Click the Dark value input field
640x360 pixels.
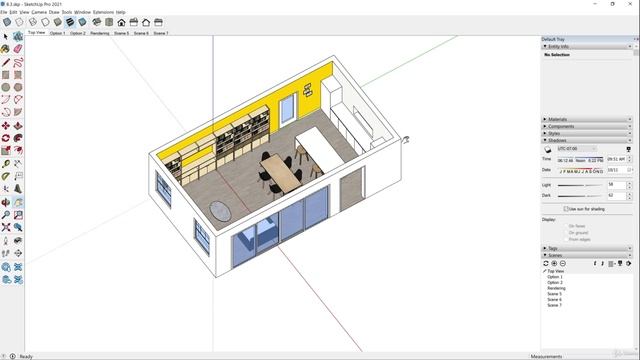(x=616, y=196)
